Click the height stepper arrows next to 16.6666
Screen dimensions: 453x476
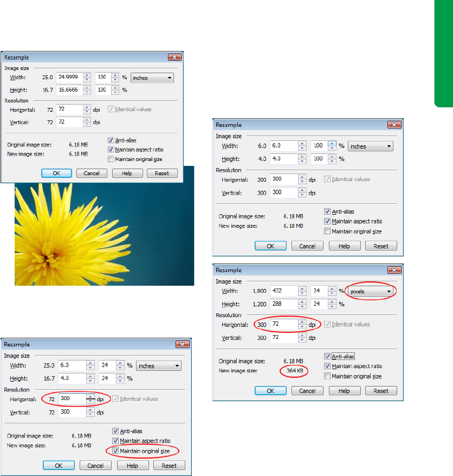(x=87, y=90)
